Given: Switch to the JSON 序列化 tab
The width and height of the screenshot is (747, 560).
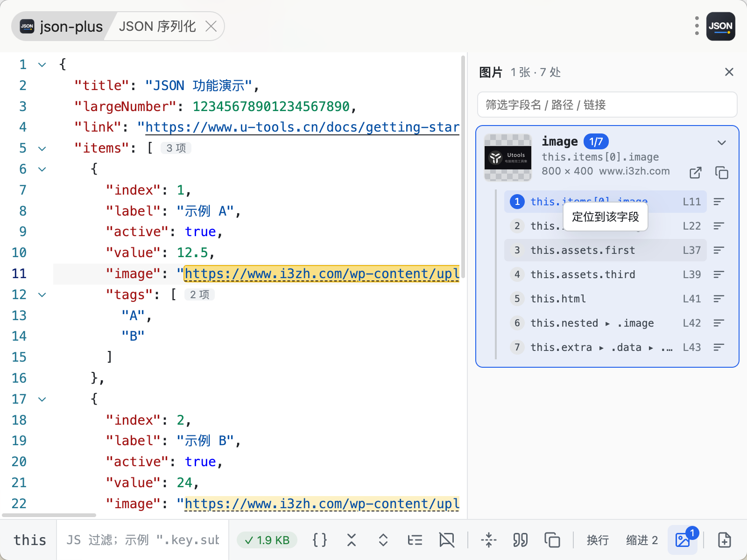Looking at the screenshot, I should [x=157, y=26].
